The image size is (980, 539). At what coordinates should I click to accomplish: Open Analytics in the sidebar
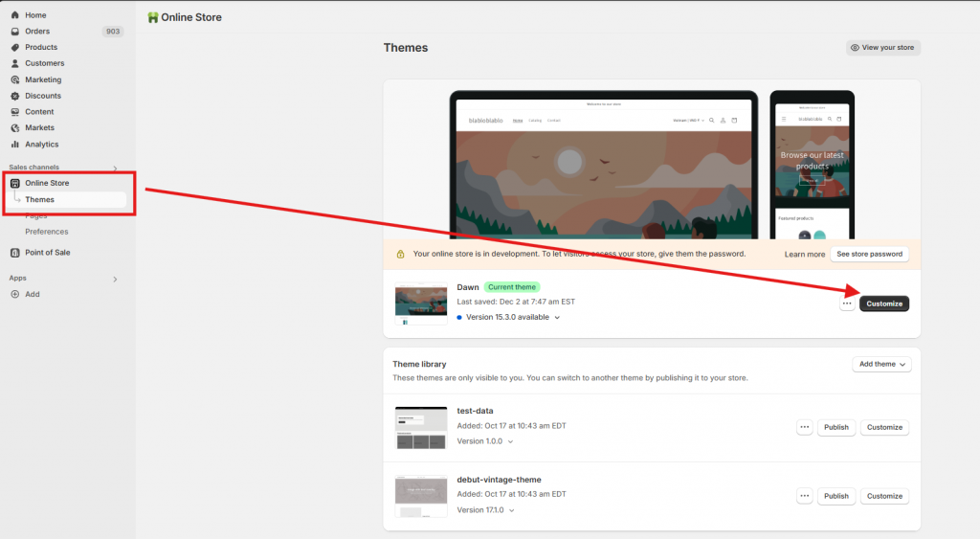tap(42, 144)
